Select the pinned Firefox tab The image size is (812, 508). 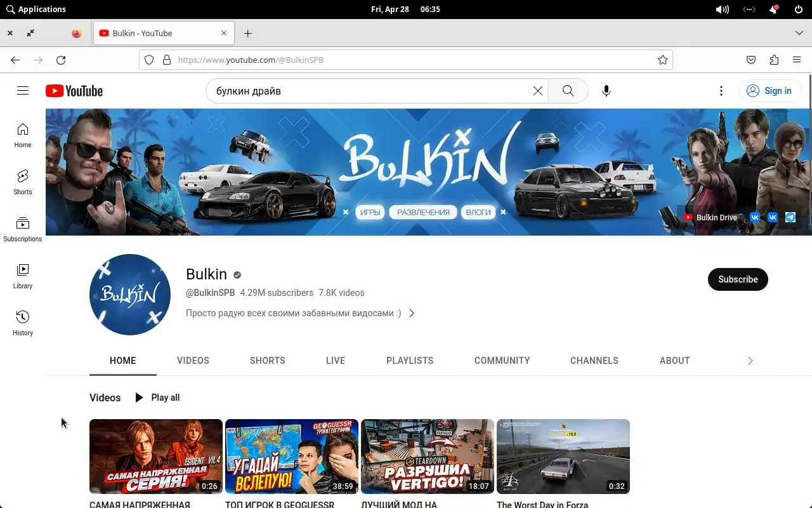[x=76, y=34]
